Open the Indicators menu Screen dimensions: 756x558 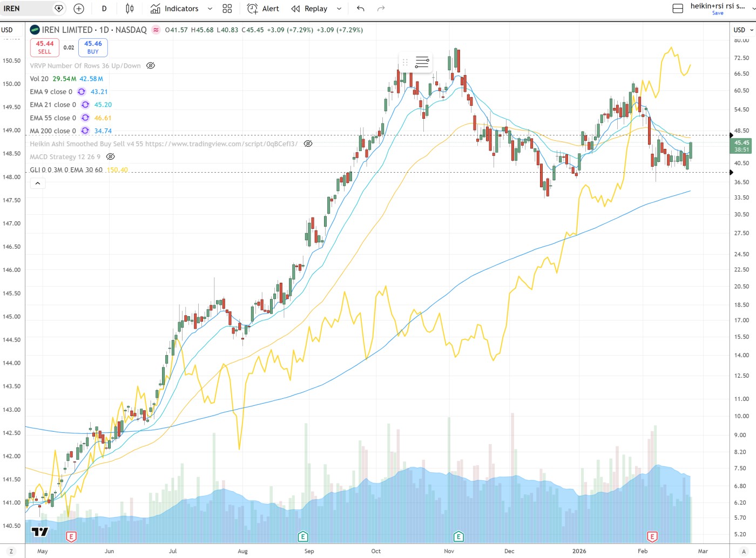174,9
